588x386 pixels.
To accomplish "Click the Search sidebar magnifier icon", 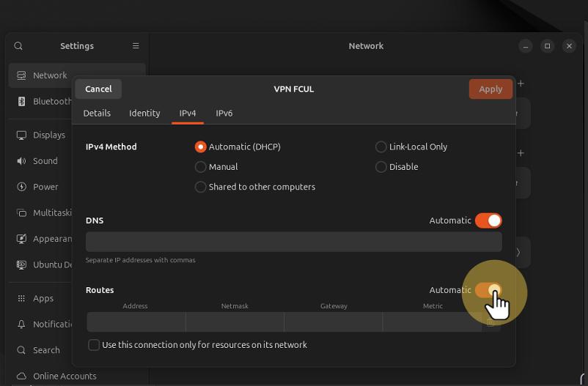I will pyautogui.click(x=21, y=350).
